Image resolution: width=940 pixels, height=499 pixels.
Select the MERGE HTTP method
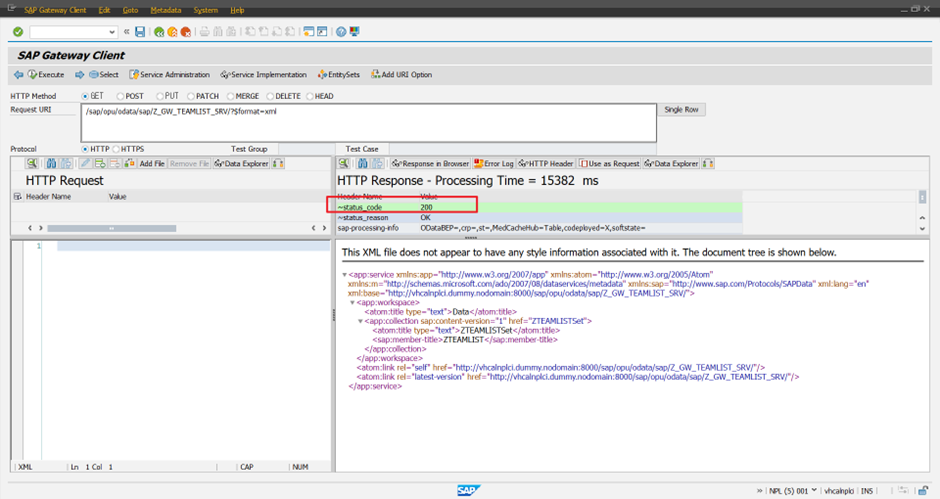coord(230,96)
